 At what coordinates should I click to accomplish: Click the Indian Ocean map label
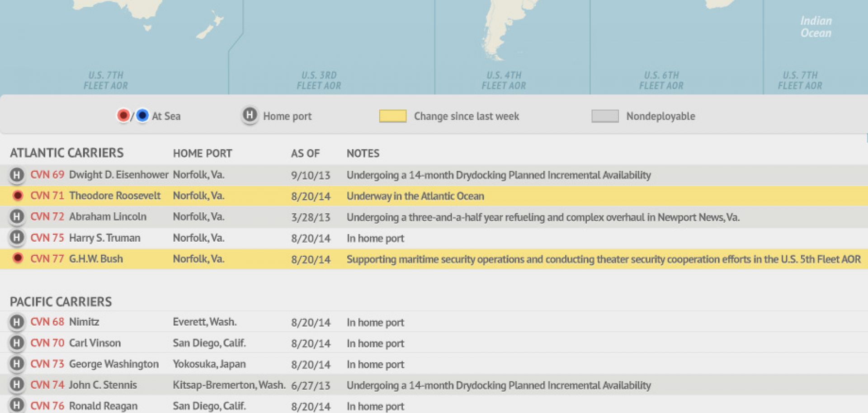pos(816,27)
